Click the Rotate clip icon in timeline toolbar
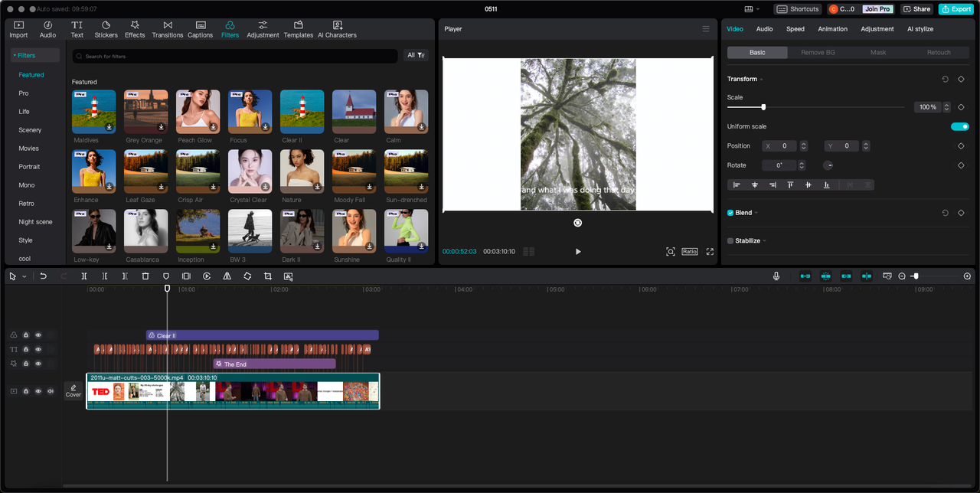The width and height of the screenshot is (980, 493). 247,276
